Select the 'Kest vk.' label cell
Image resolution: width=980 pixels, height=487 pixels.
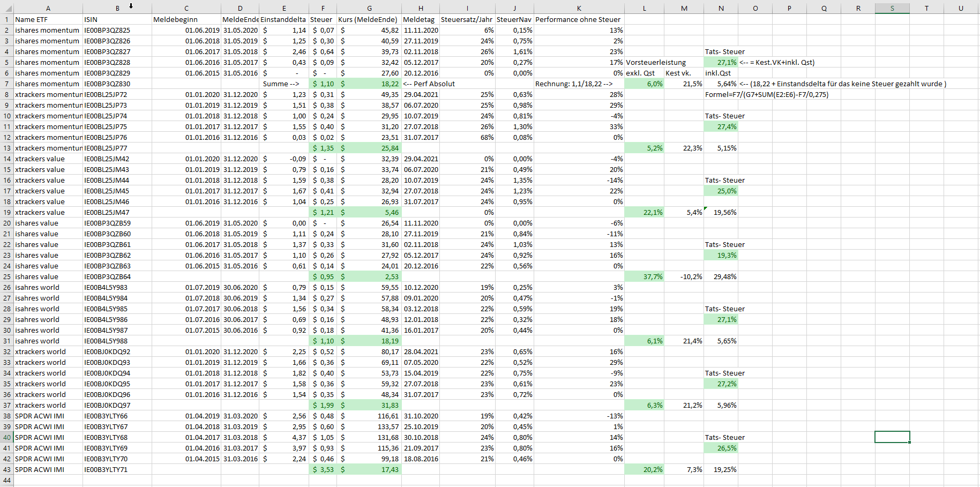coord(684,73)
